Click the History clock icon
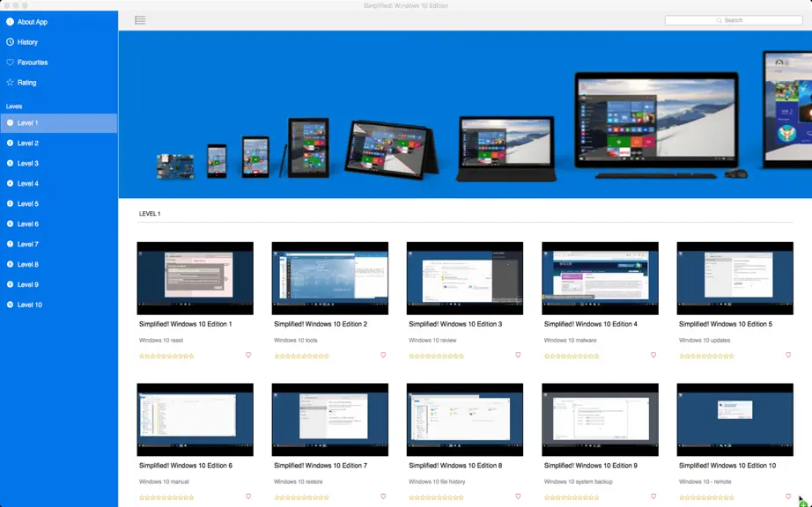The height and width of the screenshot is (507, 812). pos(10,42)
